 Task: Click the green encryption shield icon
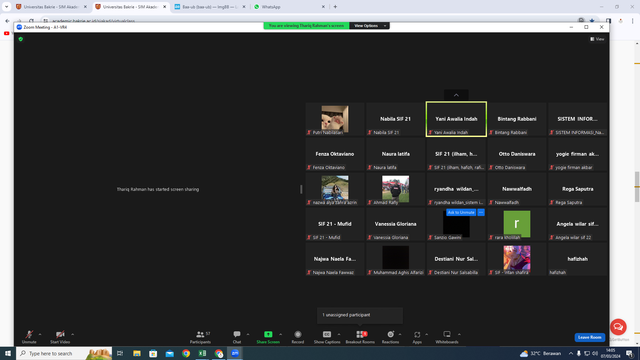(x=21, y=39)
